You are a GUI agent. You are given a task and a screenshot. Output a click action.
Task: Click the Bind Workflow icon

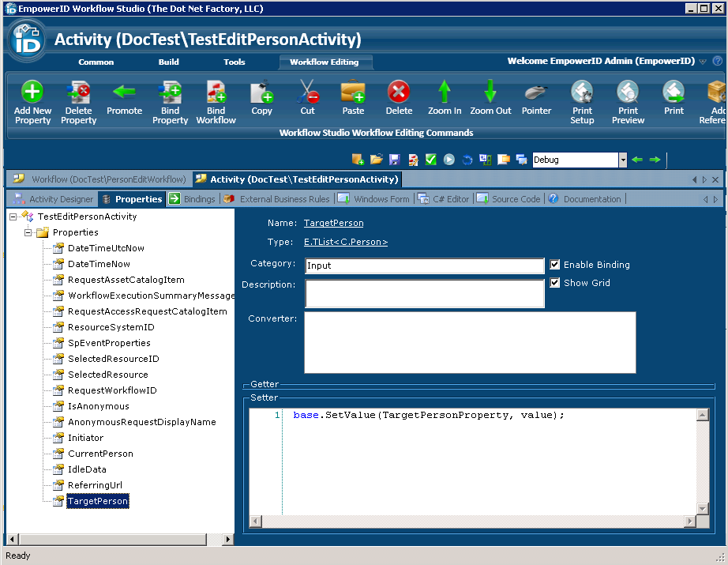pyautogui.click(x=216, y=92)
